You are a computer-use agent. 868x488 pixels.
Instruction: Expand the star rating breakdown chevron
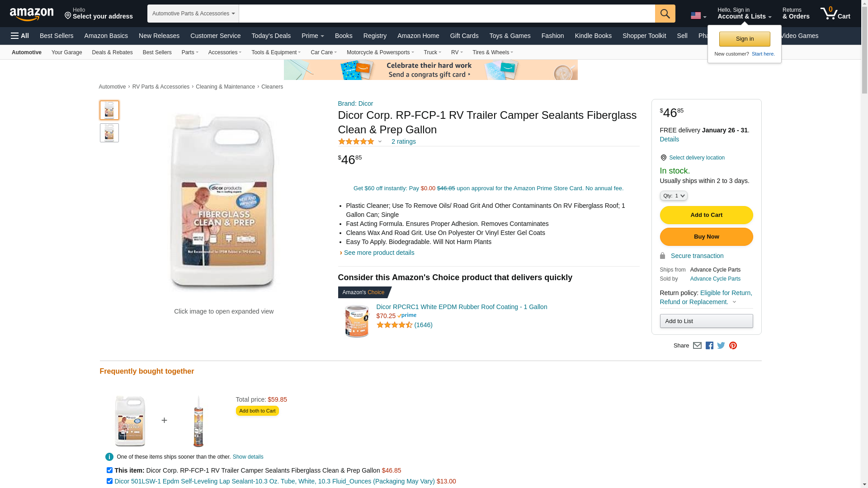click(380, 142)
